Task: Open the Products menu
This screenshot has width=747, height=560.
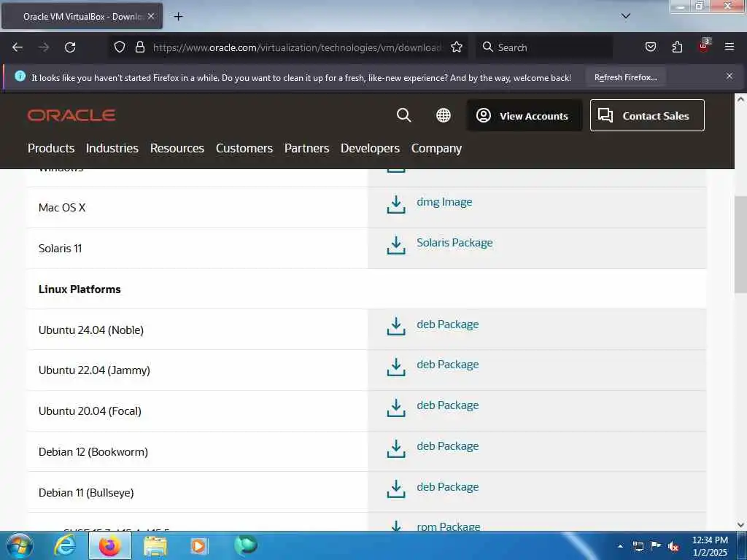Action: coord(51,148)
